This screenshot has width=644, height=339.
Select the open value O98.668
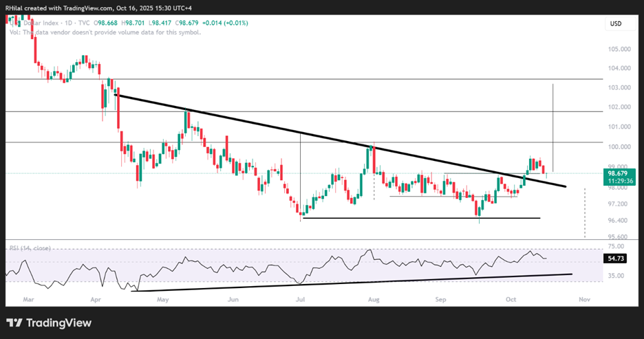105,23
